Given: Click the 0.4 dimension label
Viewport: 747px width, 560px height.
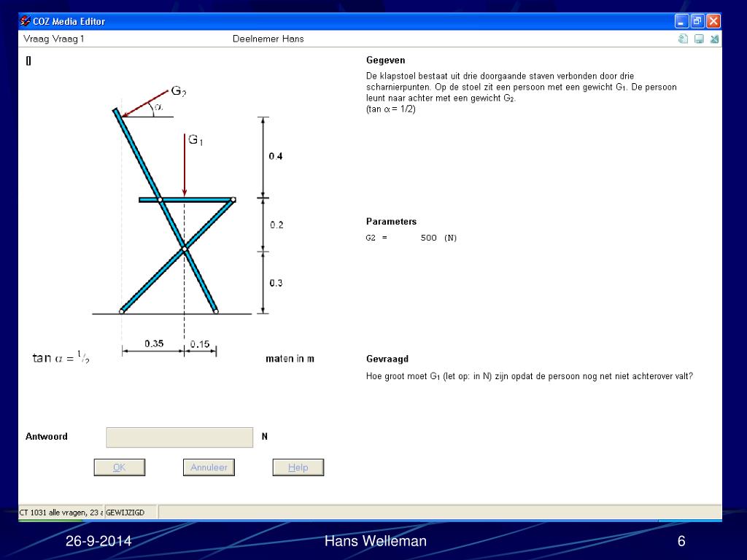Looking at the screenshot, I should pyautogui.click(x=275, y=156).
